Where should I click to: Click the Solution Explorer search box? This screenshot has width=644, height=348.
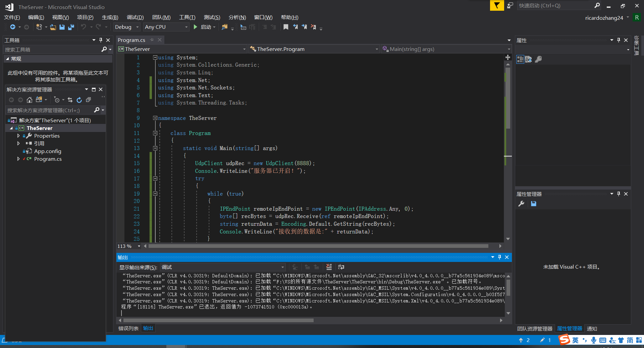50,110
